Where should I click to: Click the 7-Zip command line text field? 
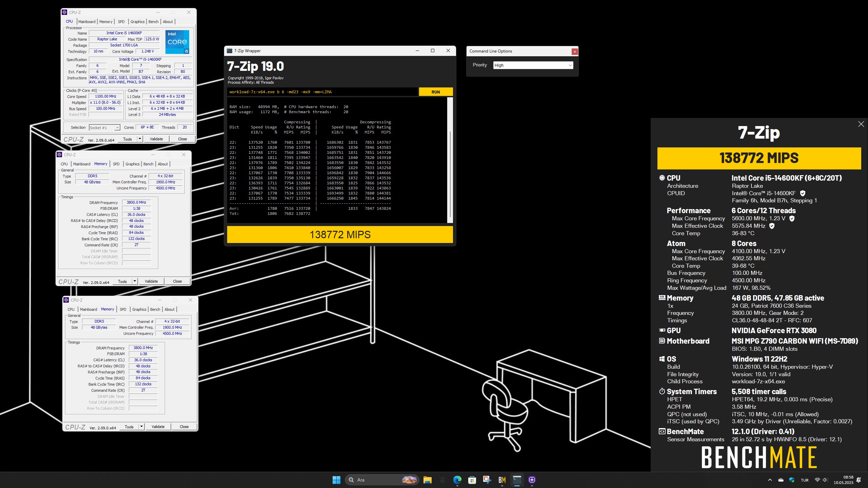point(322,92)
